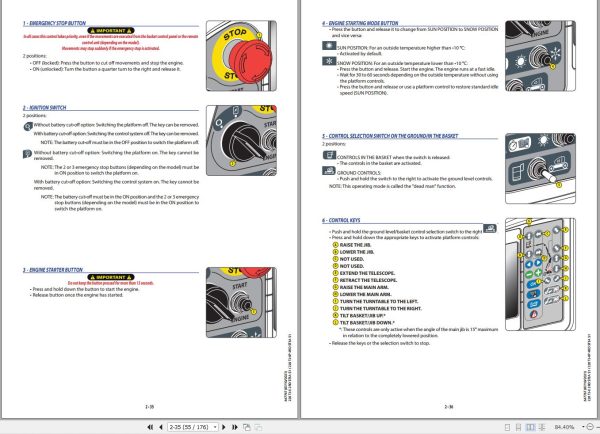Go to the next page
This screenshot has height=434, width=600.
[x=224, y=427]
